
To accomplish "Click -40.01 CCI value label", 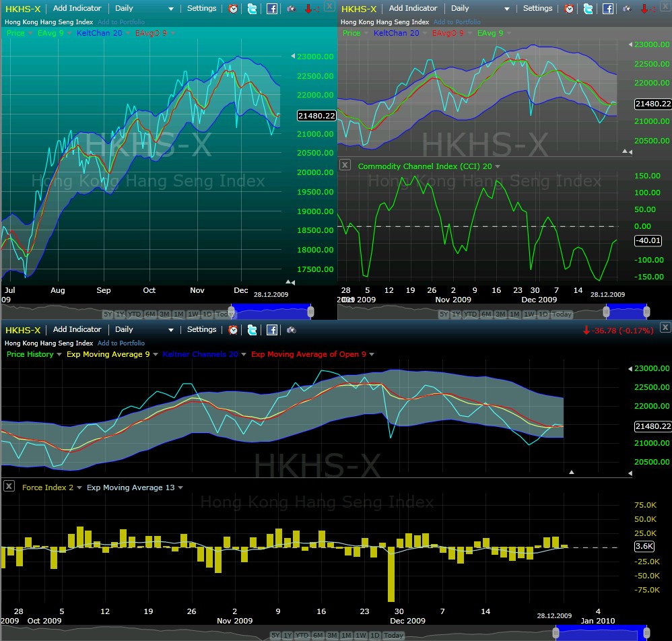I will tap(648, 240).
